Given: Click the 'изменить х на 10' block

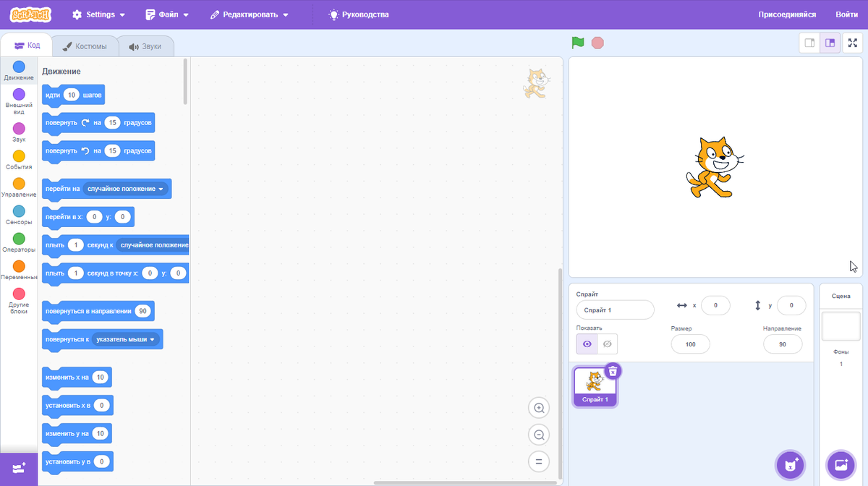Looking at the screenshot, I should tap(77, 378).
